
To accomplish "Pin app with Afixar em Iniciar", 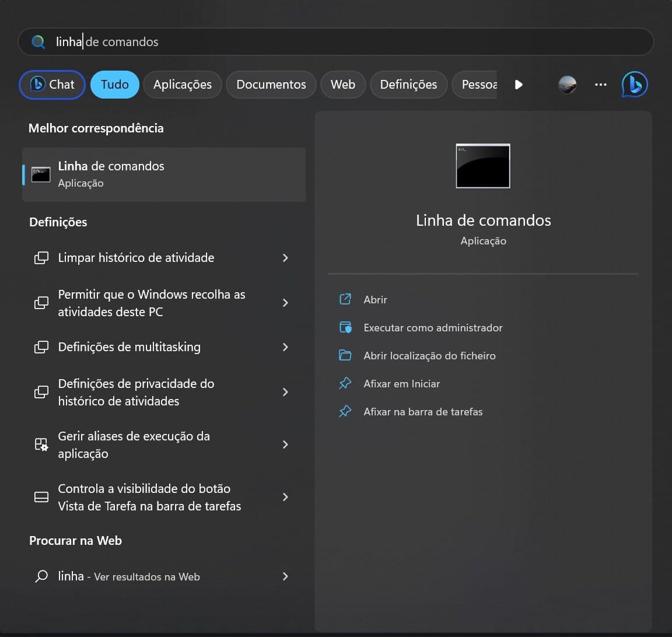I will tap(401, 384).
